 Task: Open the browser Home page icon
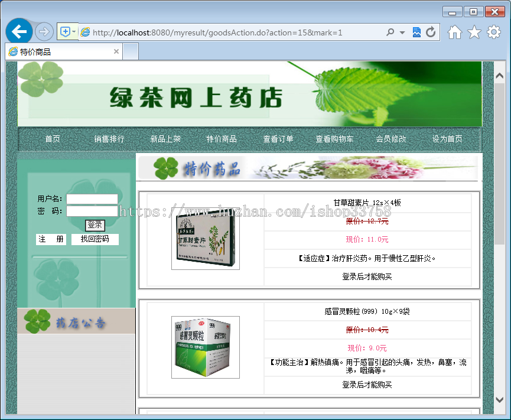(454, 32)
